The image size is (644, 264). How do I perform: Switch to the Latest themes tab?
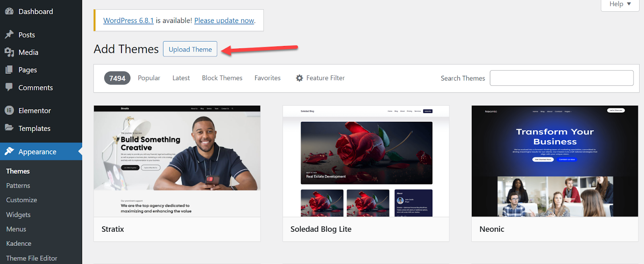click(x=181, y=78)
